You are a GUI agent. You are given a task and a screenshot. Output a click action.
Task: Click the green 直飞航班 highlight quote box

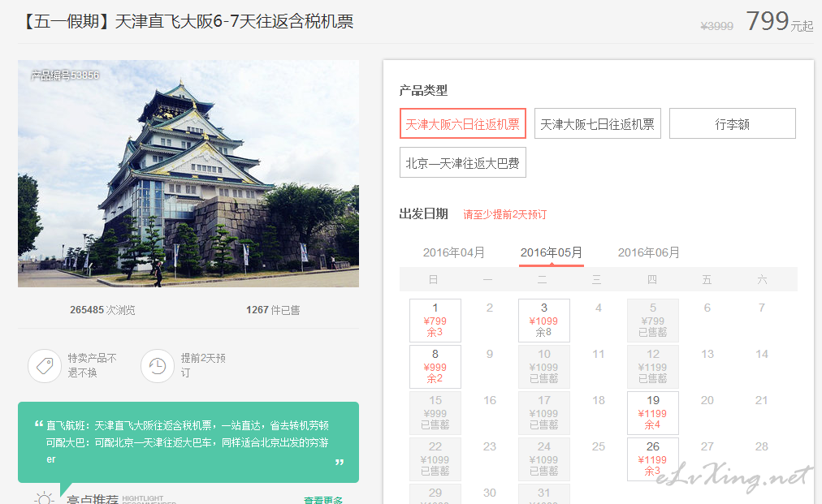188,442
